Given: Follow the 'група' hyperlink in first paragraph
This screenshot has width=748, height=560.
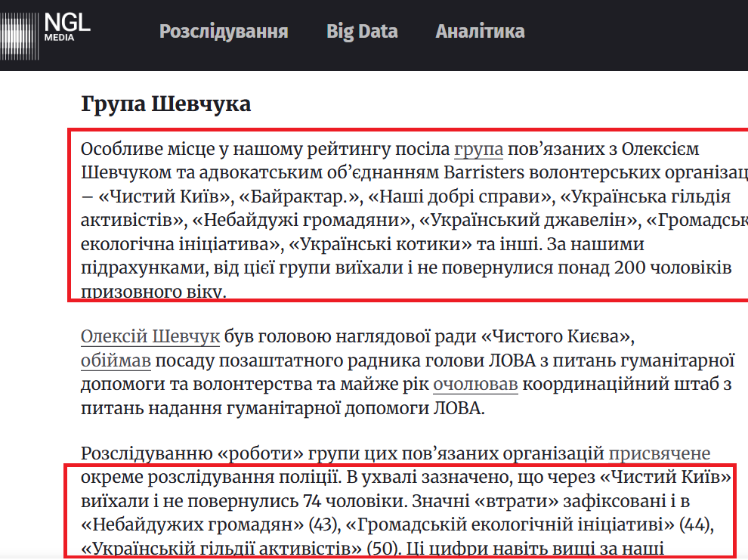Looking at the screenshot, I should [478, 147].
